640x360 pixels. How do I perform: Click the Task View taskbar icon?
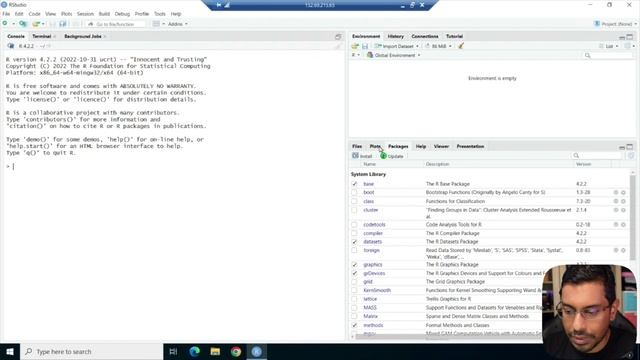pos(173,351)
